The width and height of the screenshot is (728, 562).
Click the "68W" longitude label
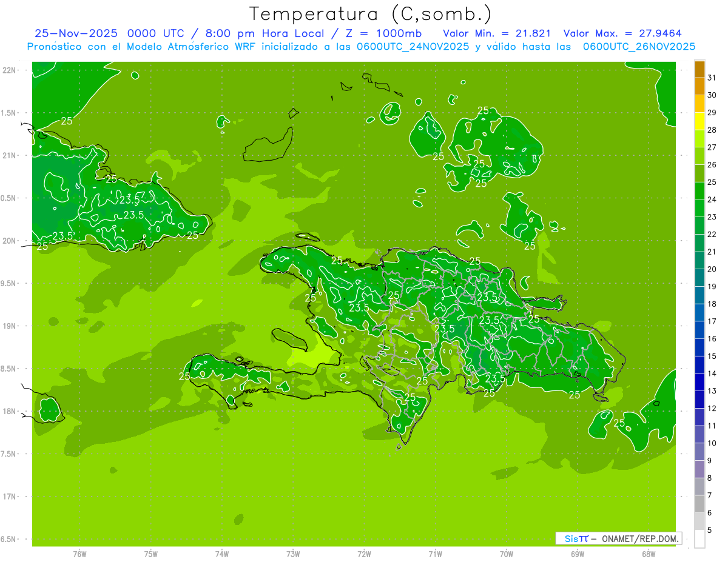[649, 554]
